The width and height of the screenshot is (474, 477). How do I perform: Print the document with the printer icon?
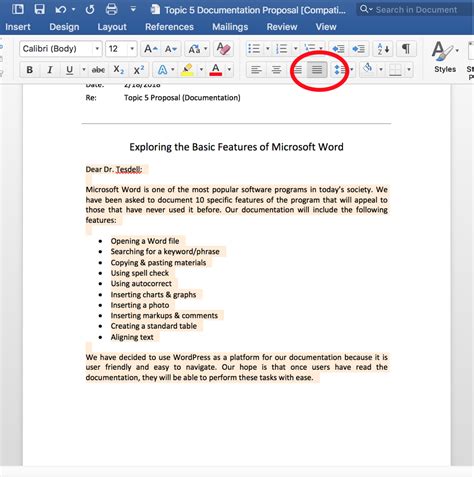(111, 9)
